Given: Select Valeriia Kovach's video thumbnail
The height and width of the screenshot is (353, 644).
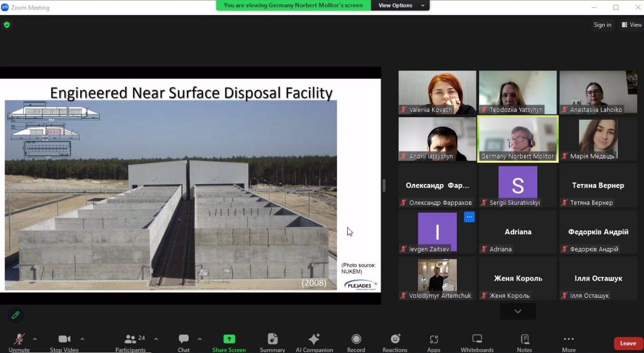Looking at the screenshot, I should 437,93.
